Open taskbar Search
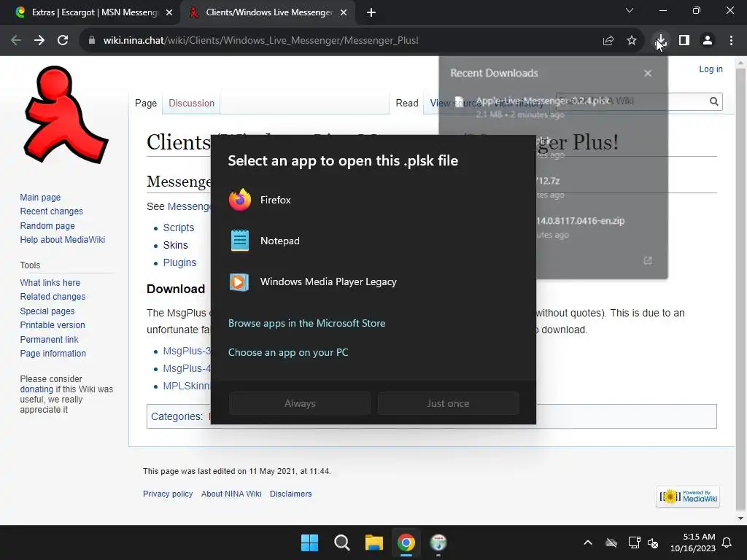The height and width of the screenshot is (560, 747). click(342, 542)
